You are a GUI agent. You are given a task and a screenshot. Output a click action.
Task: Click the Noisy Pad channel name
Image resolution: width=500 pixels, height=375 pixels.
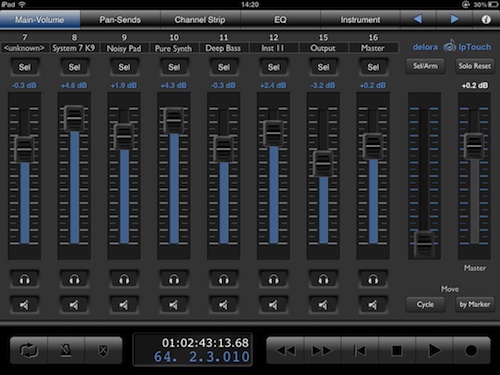pyautogui.click(x=124, y=48)
